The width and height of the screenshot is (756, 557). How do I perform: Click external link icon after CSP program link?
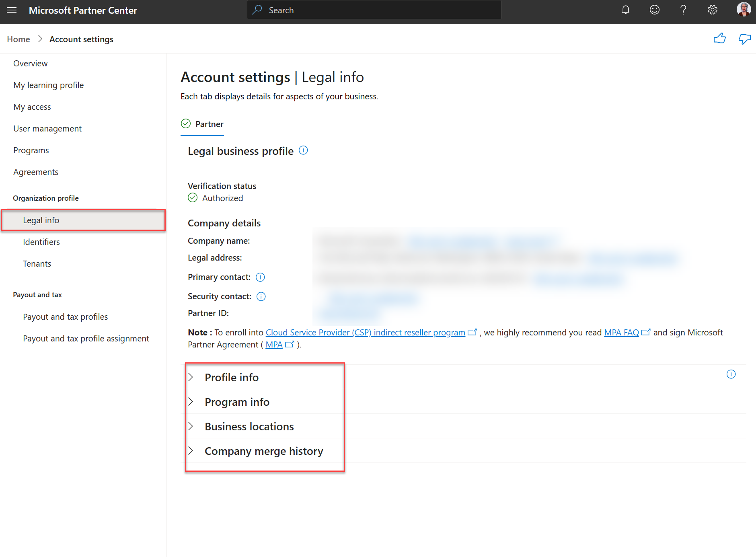[x=472, y=332]
